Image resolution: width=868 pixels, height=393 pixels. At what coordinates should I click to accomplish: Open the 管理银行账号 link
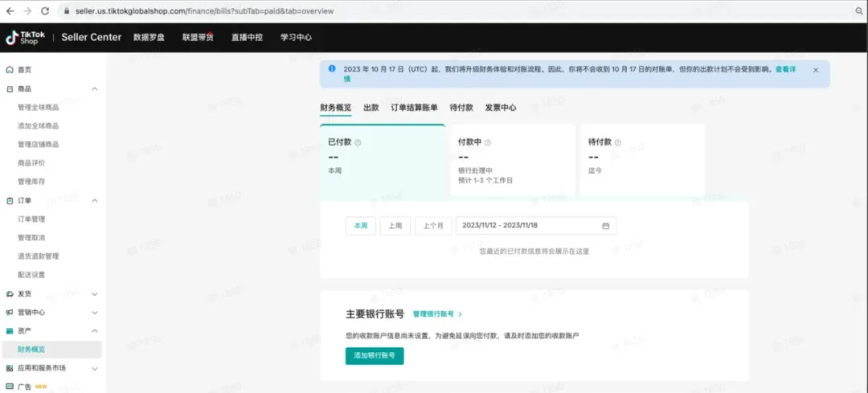click(x=436, y=314)
